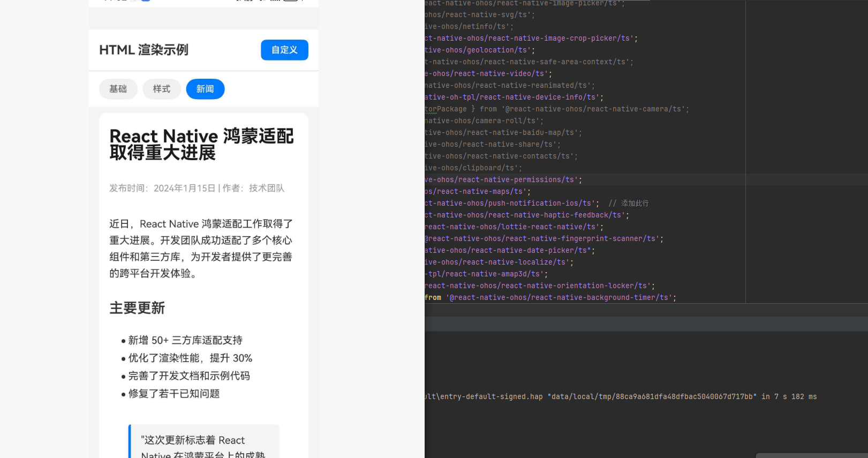The width and height of the screenshot is (868, 458).
Task: Click the clipboard/ts import line
Action: coord(473,168)
